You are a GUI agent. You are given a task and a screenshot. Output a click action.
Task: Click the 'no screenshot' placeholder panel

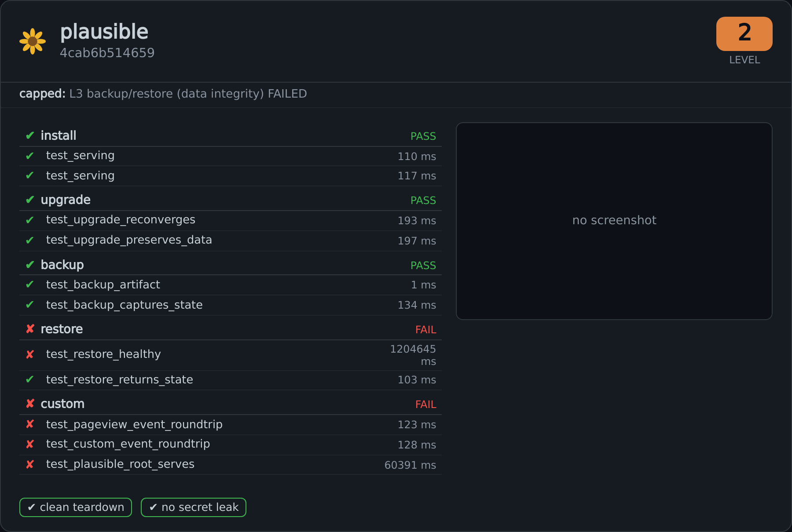(614, 221)
